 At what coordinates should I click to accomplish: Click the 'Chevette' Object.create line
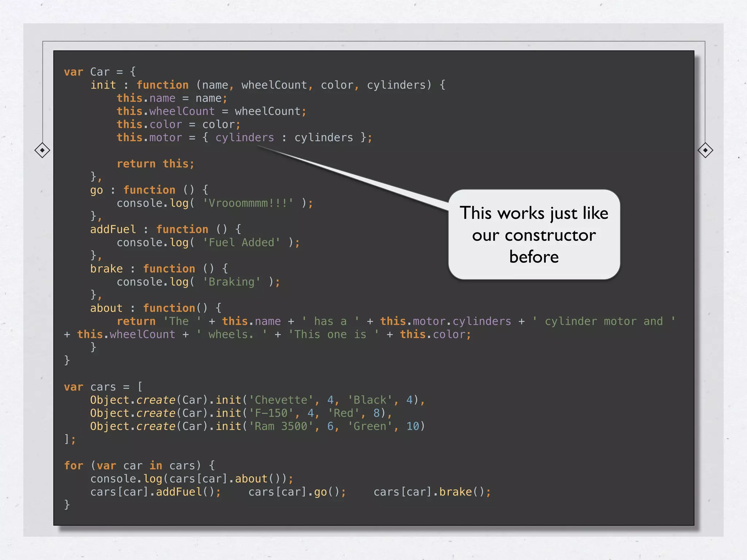tap(257, 400)
